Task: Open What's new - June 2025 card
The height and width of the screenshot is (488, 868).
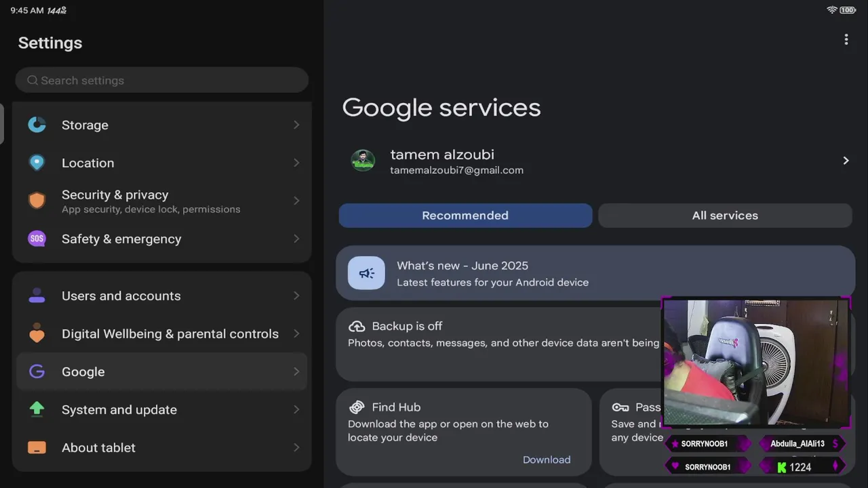Action: tap(595, 273)
